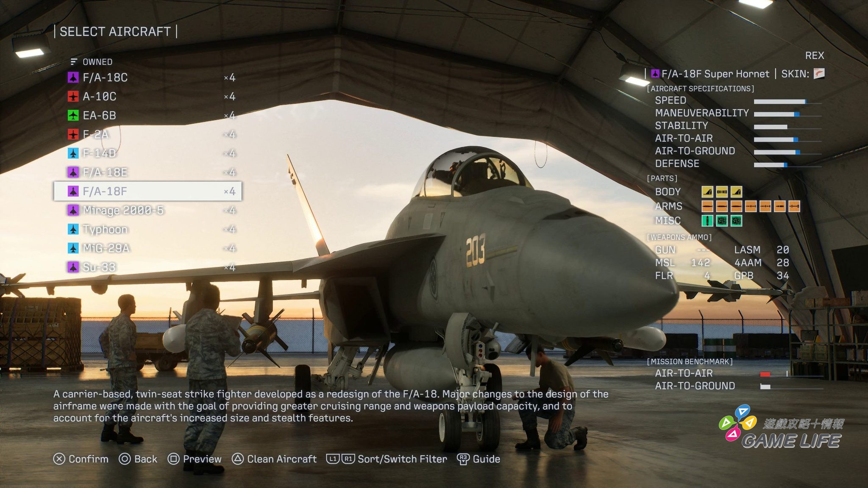868x488 pixels.
Task: Open the Guide prompt
Action: point(479,459)
